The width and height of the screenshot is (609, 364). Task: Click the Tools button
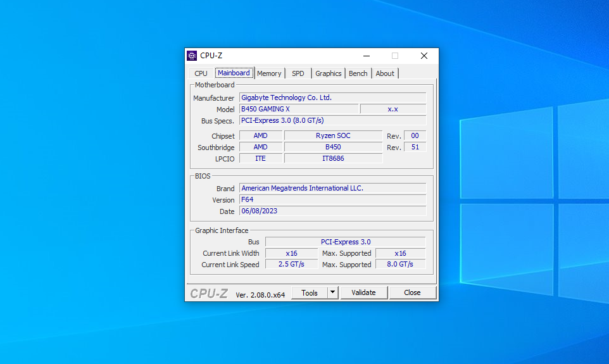point(310,293)
